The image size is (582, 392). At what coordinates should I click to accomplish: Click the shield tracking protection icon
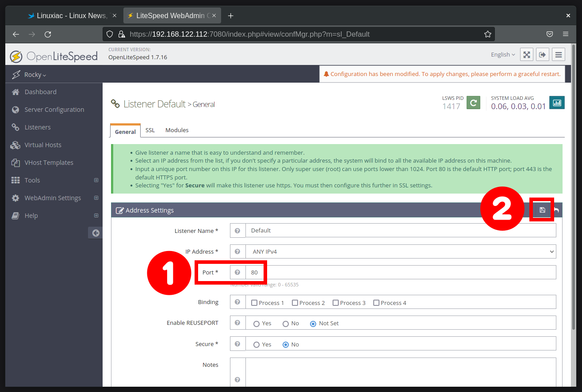(x=110, y=34)
